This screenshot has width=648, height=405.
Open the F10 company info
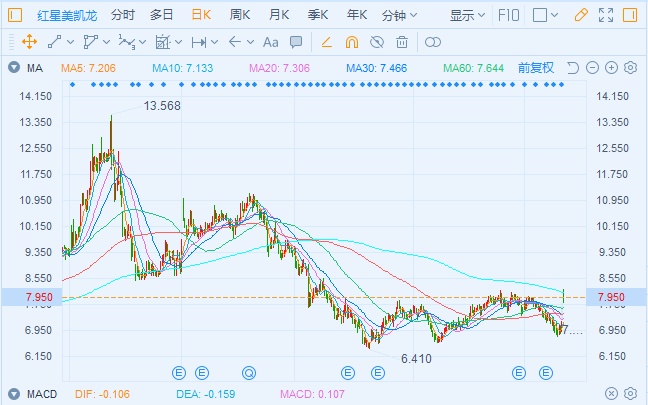pos(508,15)
